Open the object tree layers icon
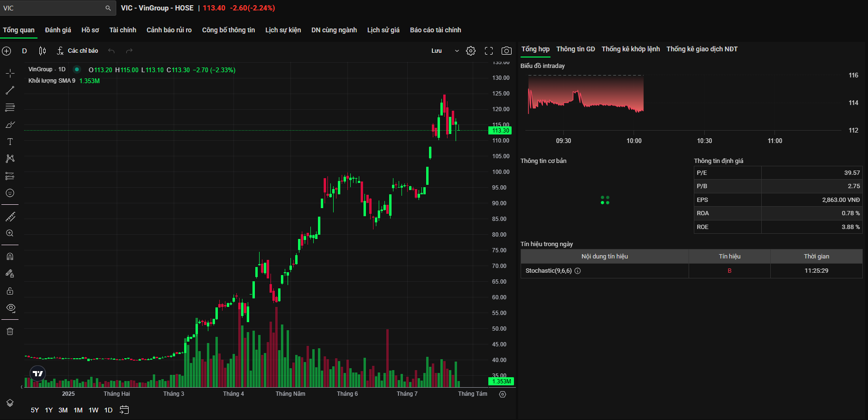The height and width of the screenshot is (420, 868). (x=10, y=403)
